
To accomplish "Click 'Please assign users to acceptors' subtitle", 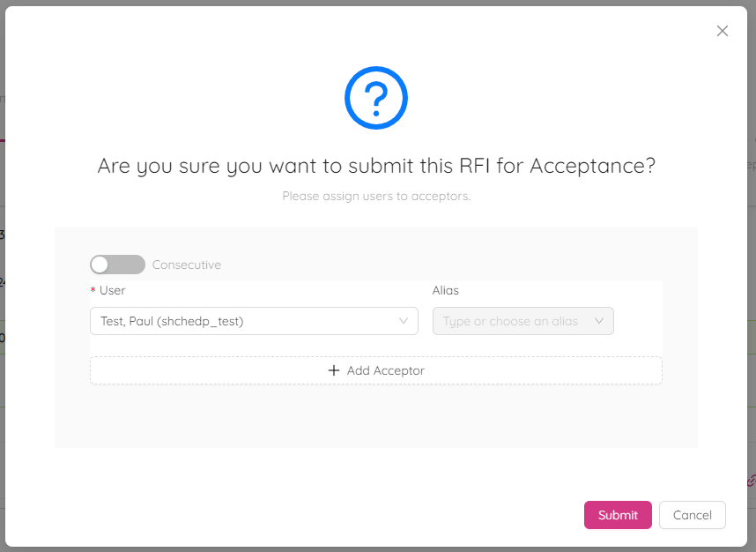I will pyautogui.click(x=376, y=196).
